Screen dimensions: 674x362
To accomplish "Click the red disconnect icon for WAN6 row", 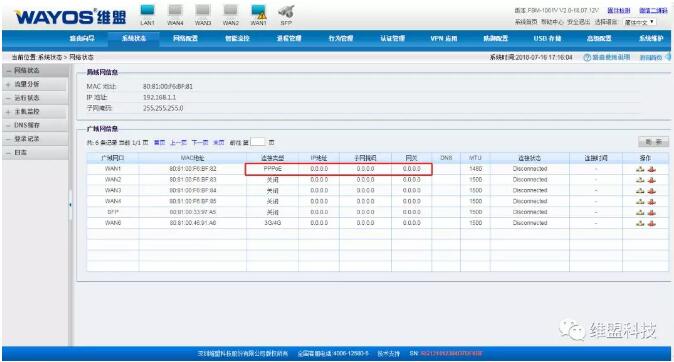I will (652, 223).
